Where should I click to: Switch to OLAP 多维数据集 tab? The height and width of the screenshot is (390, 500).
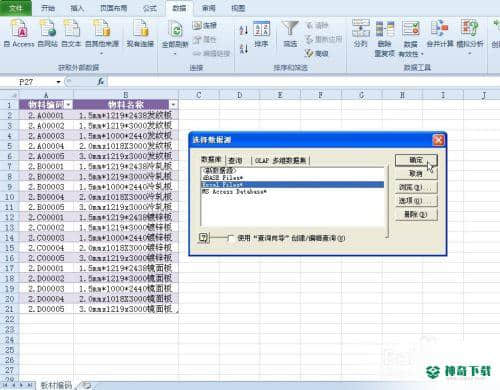point(281,161)
